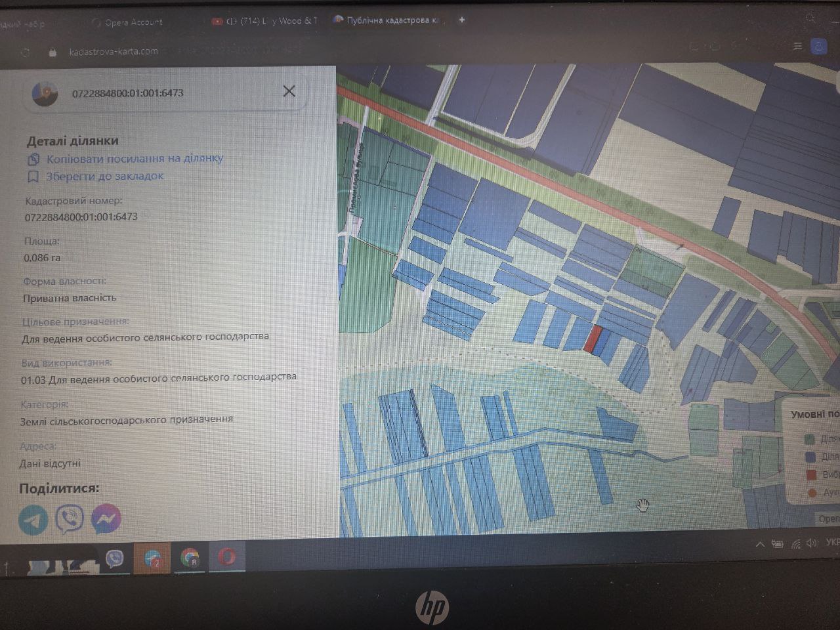Open a new browser tab
The image size is (840, 630).
462,20
